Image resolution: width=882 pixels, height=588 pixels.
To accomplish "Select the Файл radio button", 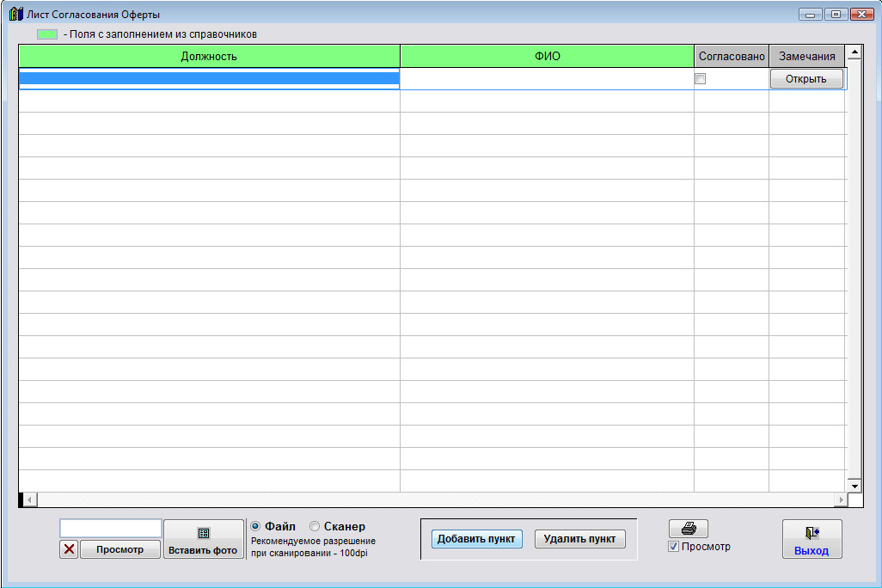I will tap(255, 526).
